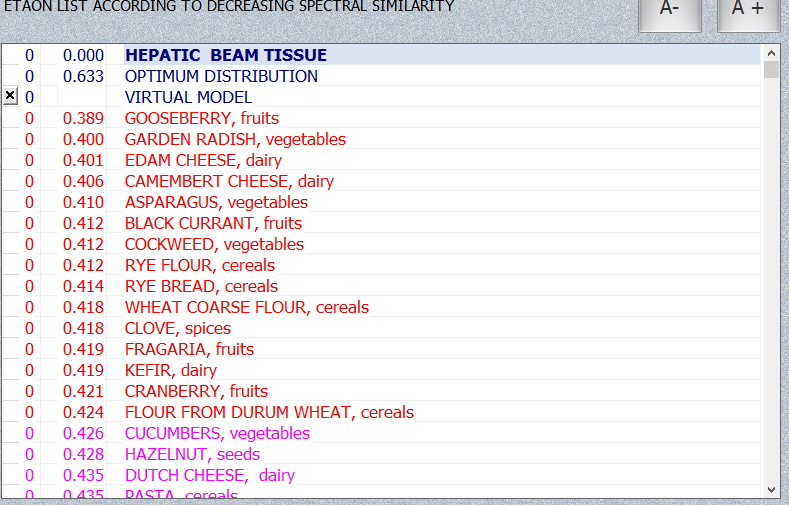Click CAMEMBERT CHEESE, dairy entry
The height and width of the screenshot is (505, 789).
(x=229, y=181)
